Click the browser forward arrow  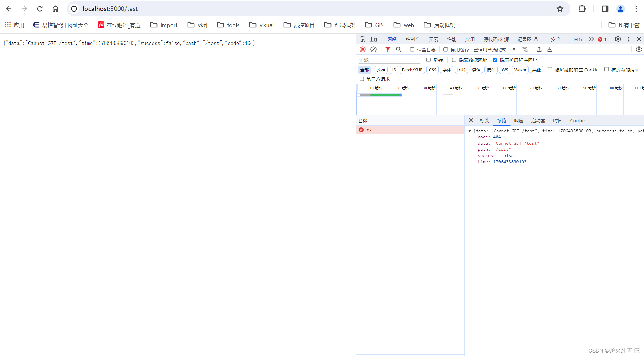point(24,9)
